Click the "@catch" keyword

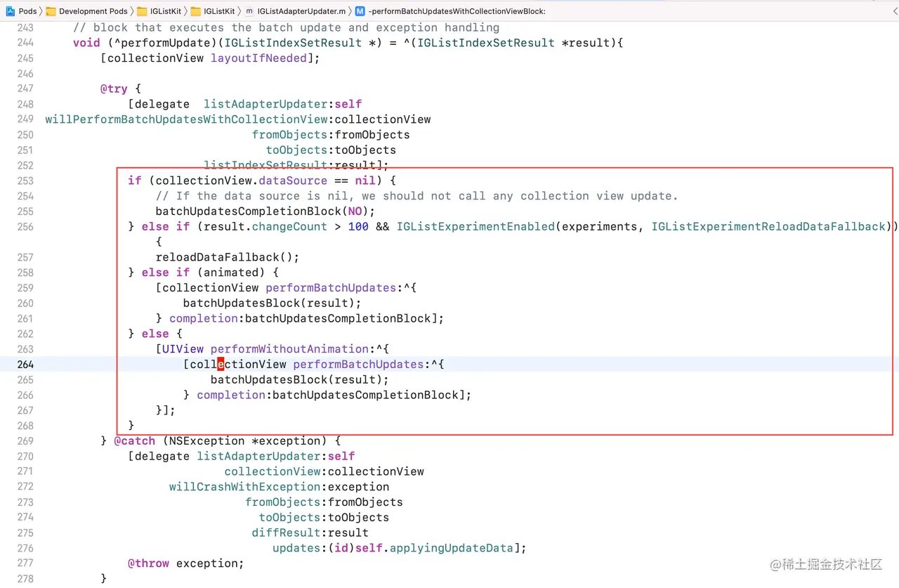coord(135,441)
